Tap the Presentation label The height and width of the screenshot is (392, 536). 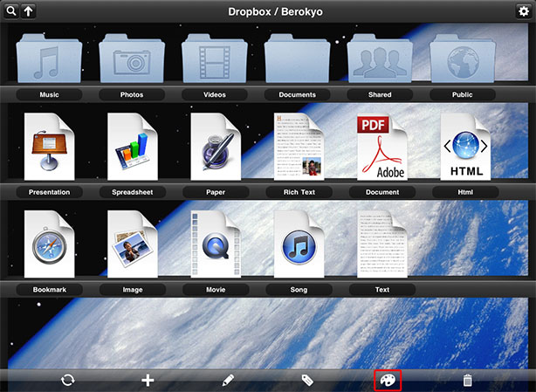point(49,192)
